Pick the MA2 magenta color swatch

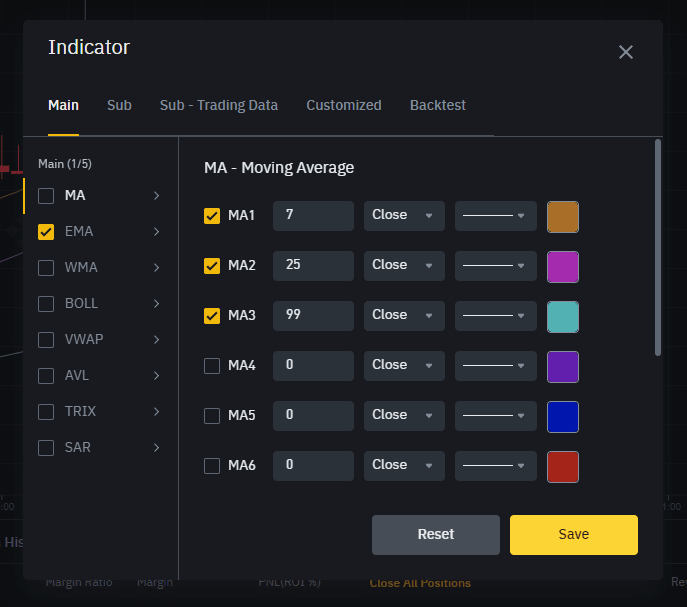563,266
